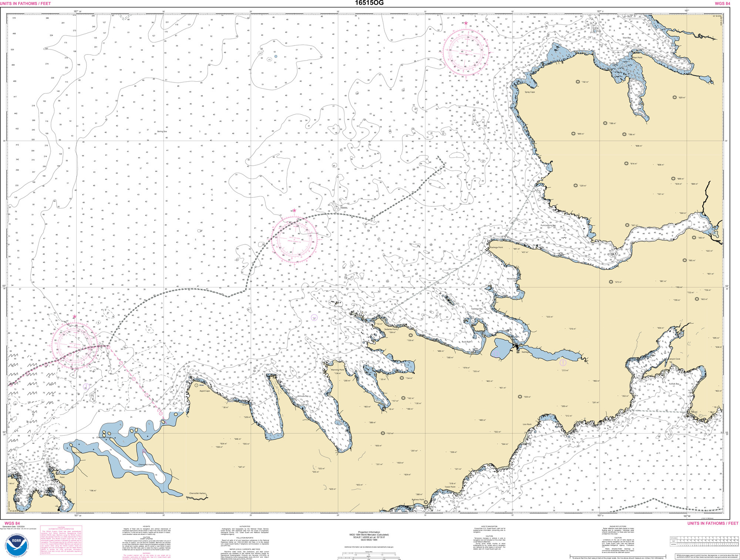Click the NOAA logo emblem
The height and width of the screenshot is (560, 740).
click(16, 545)
